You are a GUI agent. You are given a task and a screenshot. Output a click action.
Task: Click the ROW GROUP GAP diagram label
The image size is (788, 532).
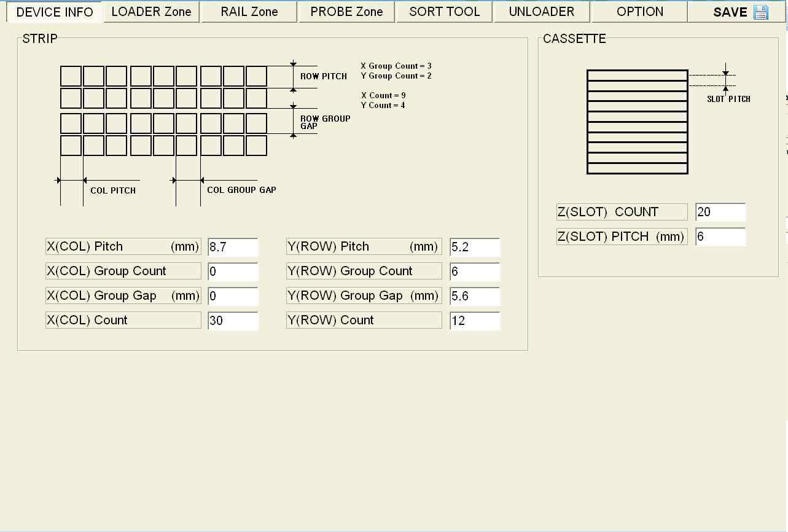325,122
